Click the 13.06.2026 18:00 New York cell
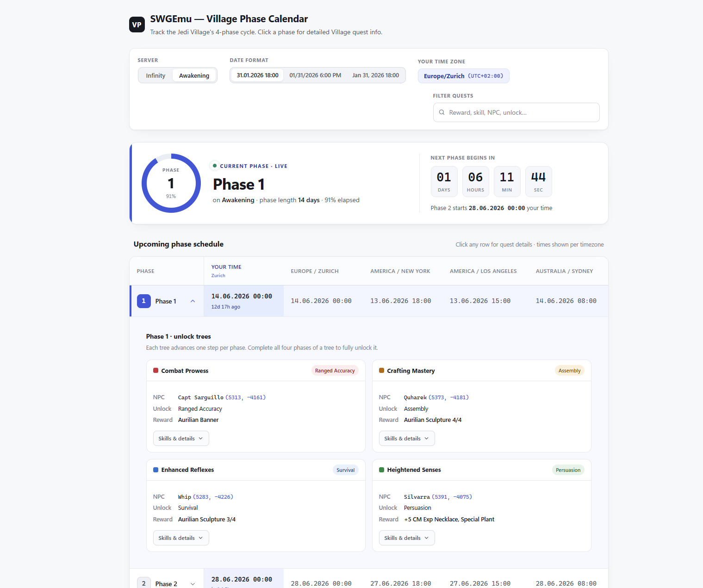 point(400,301)
